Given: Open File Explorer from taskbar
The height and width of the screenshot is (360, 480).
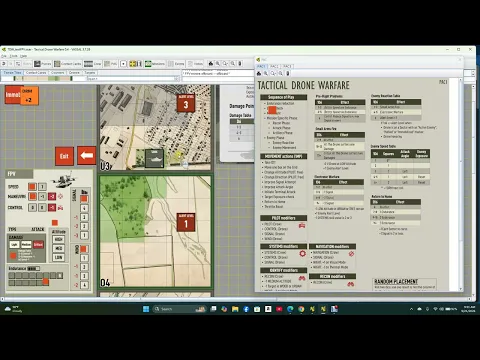Looking at the screenshot, I should [235, 309].
